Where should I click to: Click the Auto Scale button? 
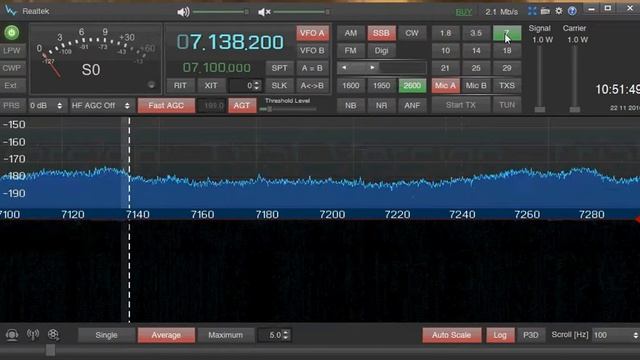[x=451, y=335]
